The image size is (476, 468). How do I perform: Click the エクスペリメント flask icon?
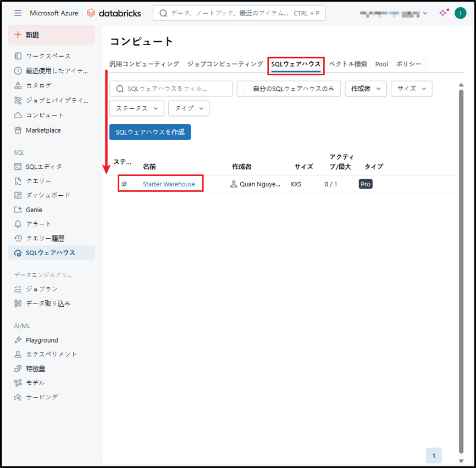tap(18, 354)
